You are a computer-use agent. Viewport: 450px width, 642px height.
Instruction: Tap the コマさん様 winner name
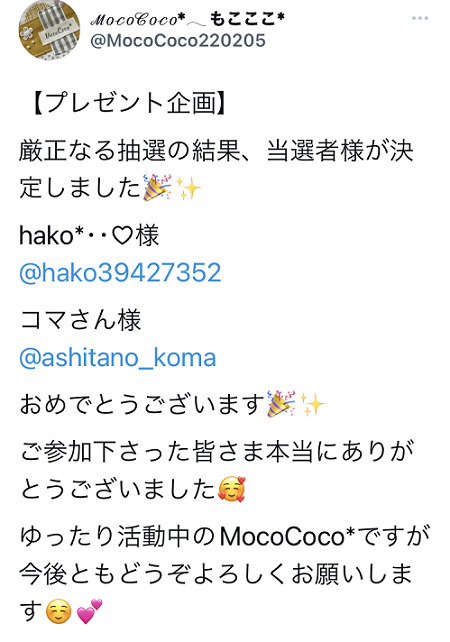click(81, 320)
